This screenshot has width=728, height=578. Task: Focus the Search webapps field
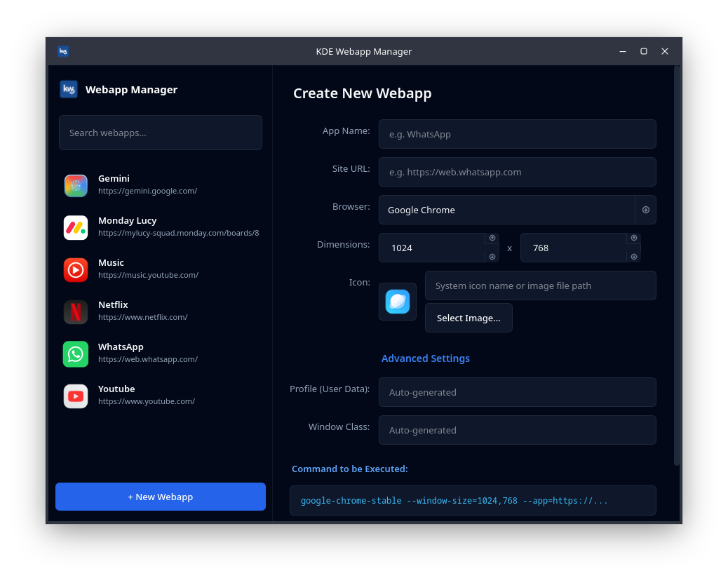(161, 133)
